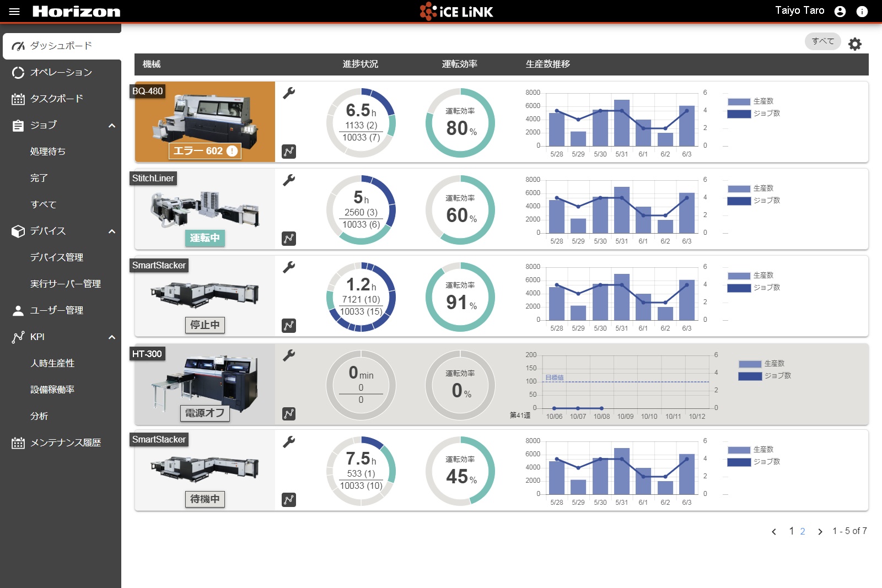Screen dimensions: 882x588
Task: Open the information icon in header
Action: tap(862, 12)
